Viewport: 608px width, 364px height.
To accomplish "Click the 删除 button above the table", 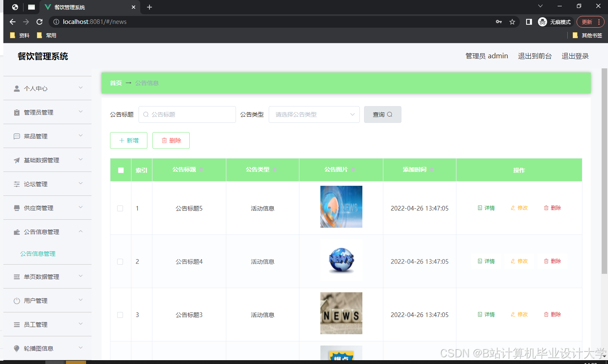I will 171,140.
